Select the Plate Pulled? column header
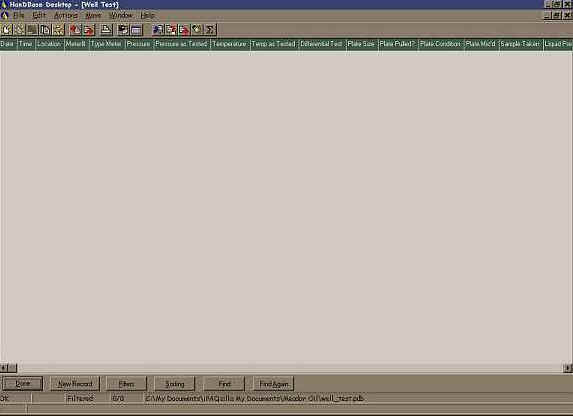This screenshot has height=416, width=573. pyautogui.click(x=398, y=44)
